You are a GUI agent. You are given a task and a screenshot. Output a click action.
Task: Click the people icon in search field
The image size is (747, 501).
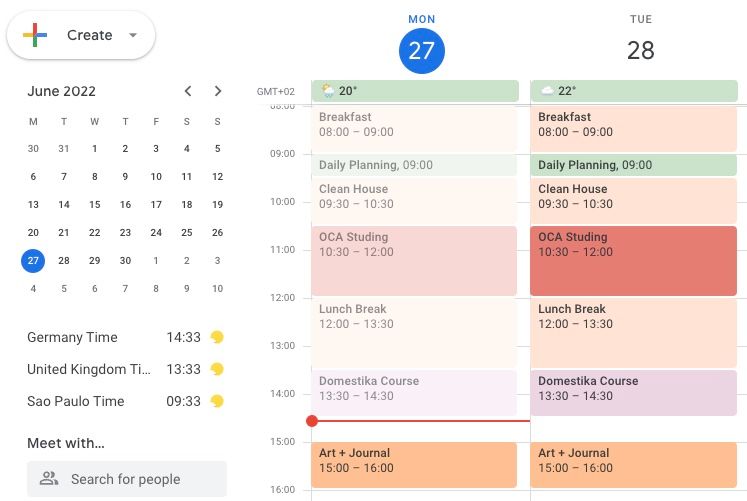(x=49, y=479)
